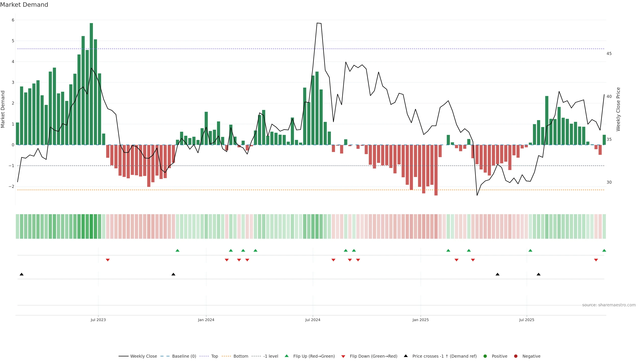Image resolution: width=644 pixels, height=362 pixels.
Task: Click the source: sharemaestro.com text
Action: [609, 305]
